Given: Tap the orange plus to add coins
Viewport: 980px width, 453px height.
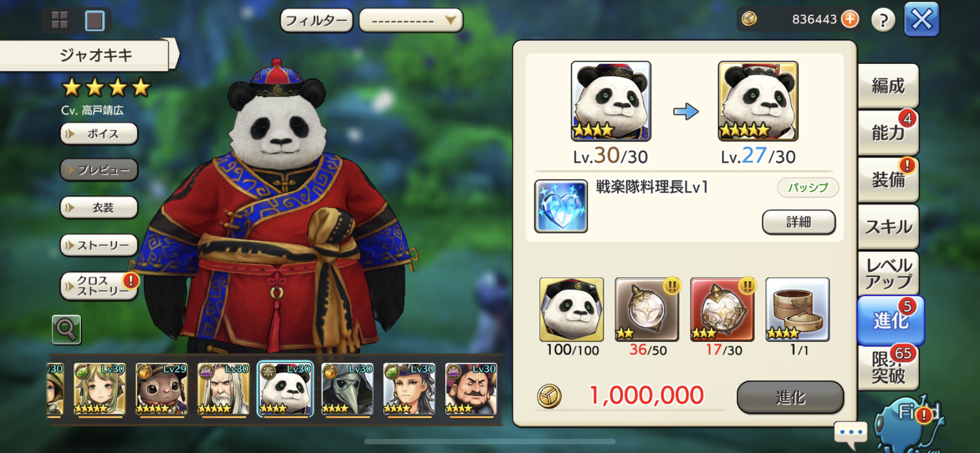Looking at the screenshot, I should [x=850, y=19].
